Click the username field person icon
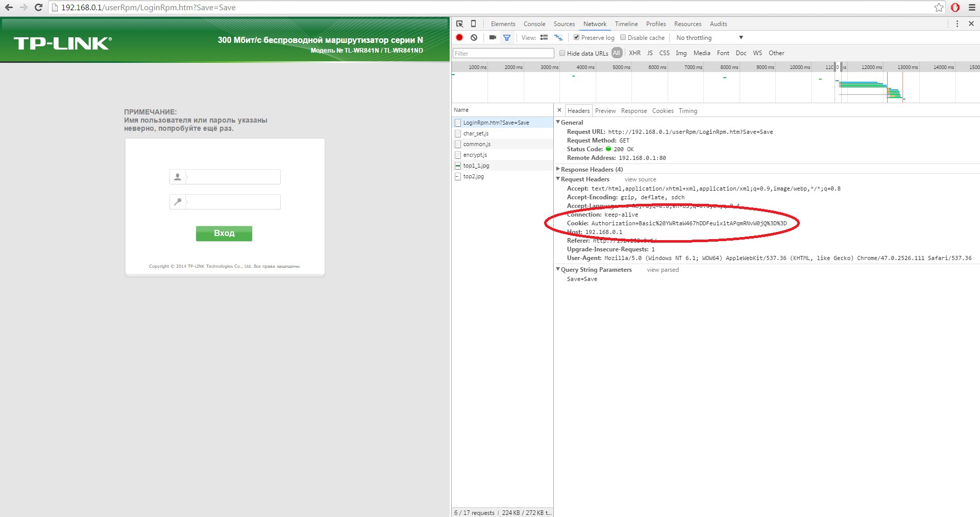 178,177
